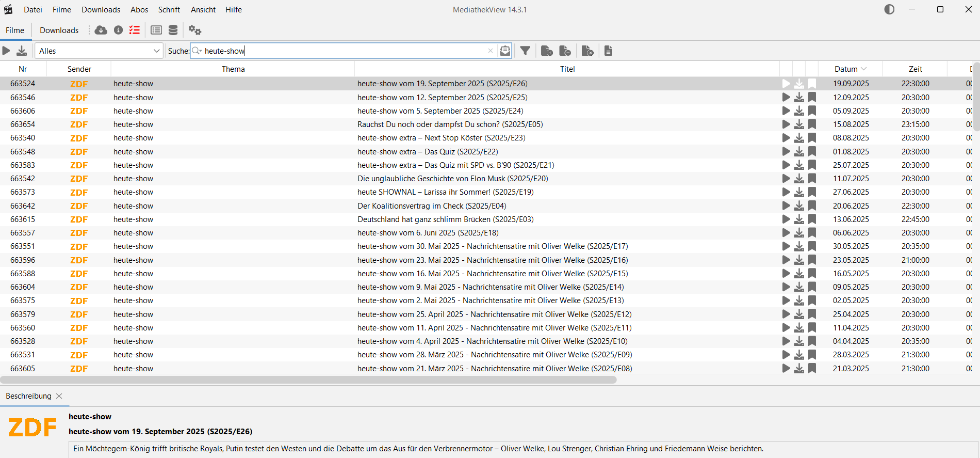Image resolution: width=980 pixels, height=458 pixels.
Task: Select row 'heute-show vom 28. März 2025'
Action: pos(486,355)
